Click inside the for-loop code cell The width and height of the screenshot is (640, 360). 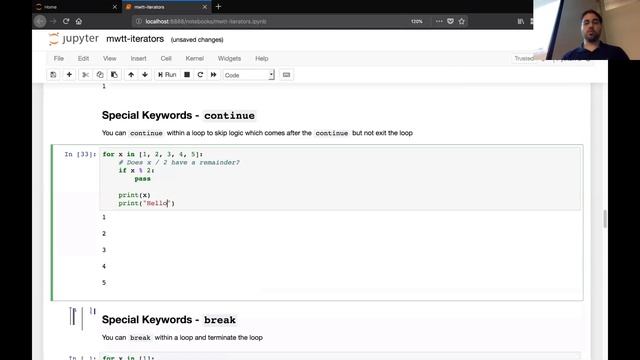click(340, 178)
